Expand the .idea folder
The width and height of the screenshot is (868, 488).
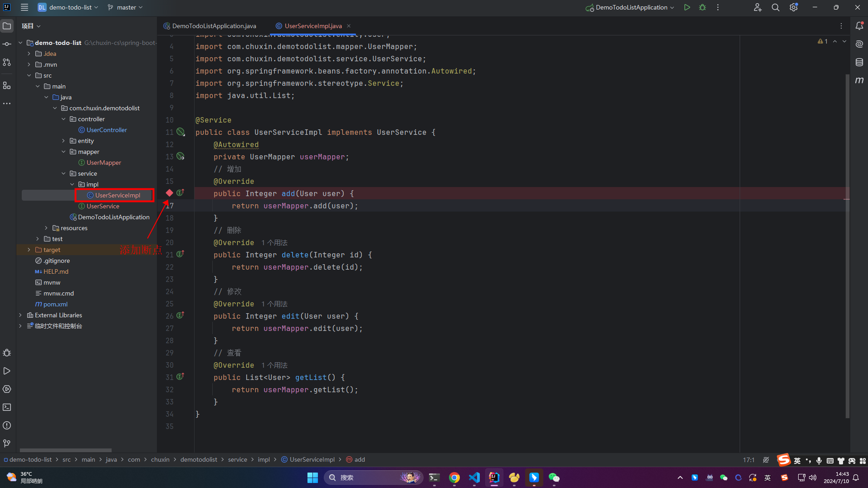[x=29, y=54]
